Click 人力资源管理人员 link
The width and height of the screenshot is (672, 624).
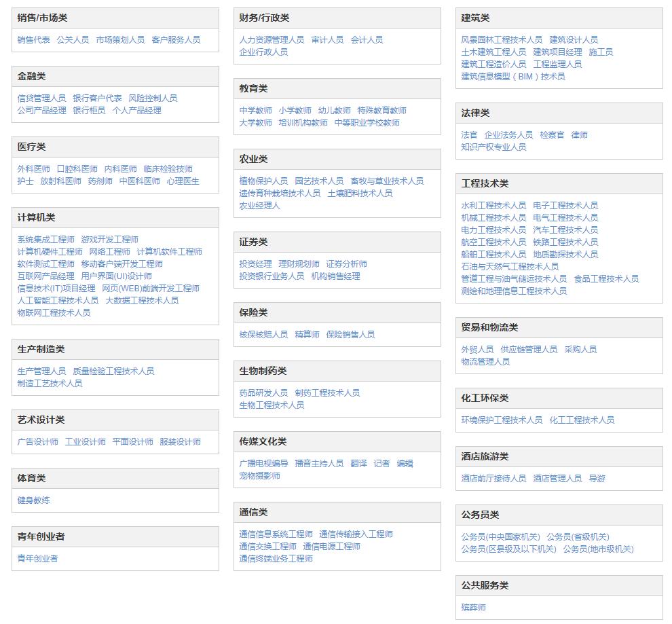pos(272,40)
